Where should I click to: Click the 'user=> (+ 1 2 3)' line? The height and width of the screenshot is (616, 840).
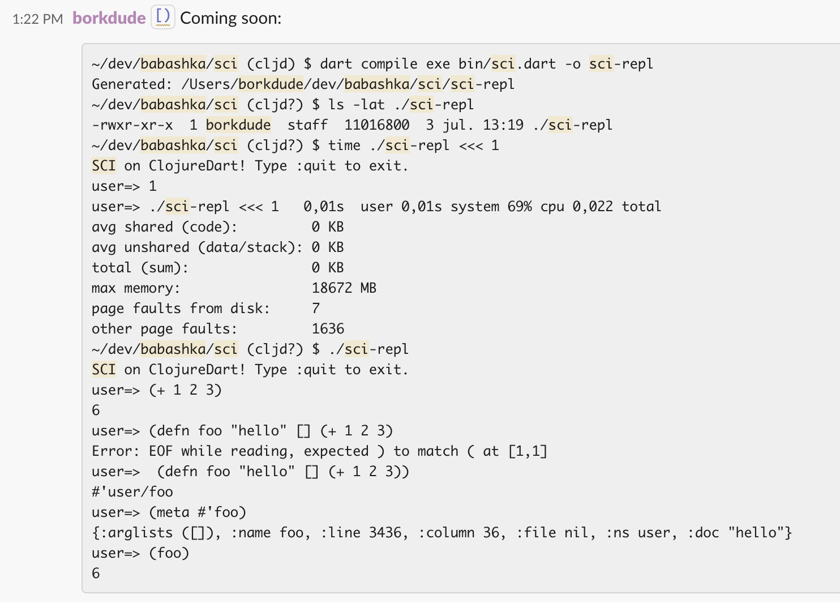click(x=157, y=390)
